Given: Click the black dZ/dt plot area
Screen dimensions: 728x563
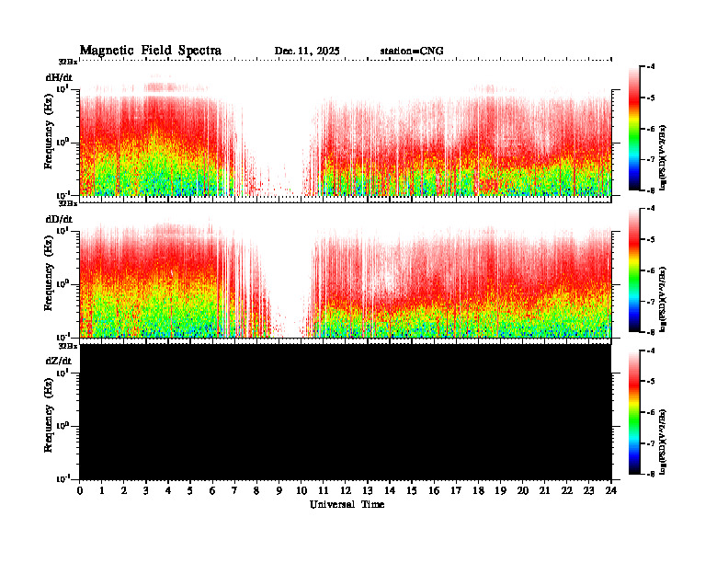Looking at the screenshot, I should 346,411.
